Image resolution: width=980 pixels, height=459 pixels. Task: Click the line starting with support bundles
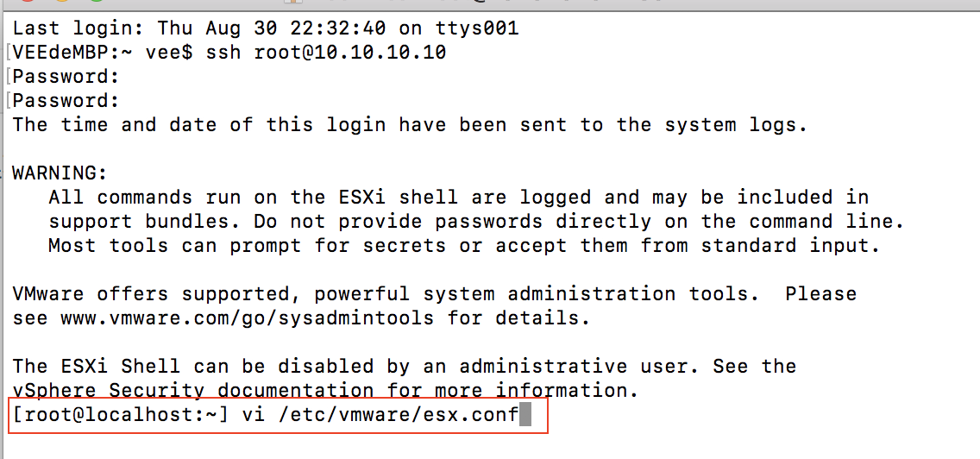point(476,222)
